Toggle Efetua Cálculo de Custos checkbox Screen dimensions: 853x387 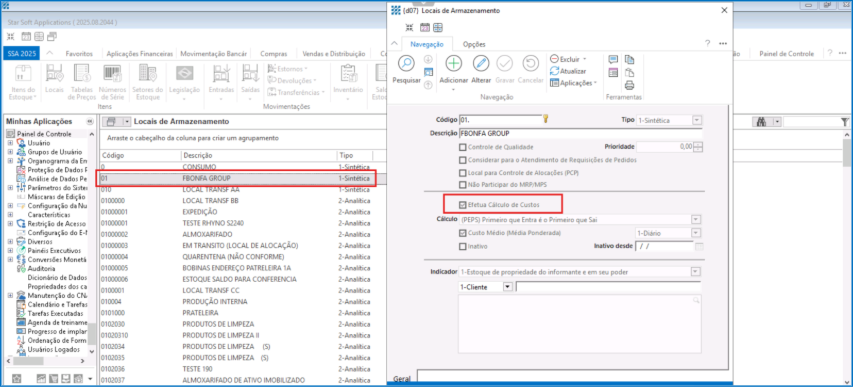(463, 205)
